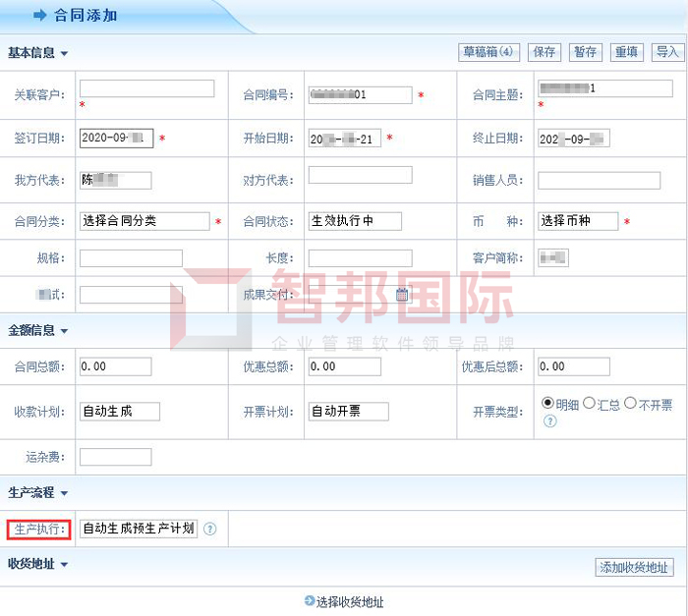Screen dimensions: 688x616
Task: Select the 不开票 radio button
Action: pyautogui.click(x=630, y=403)
